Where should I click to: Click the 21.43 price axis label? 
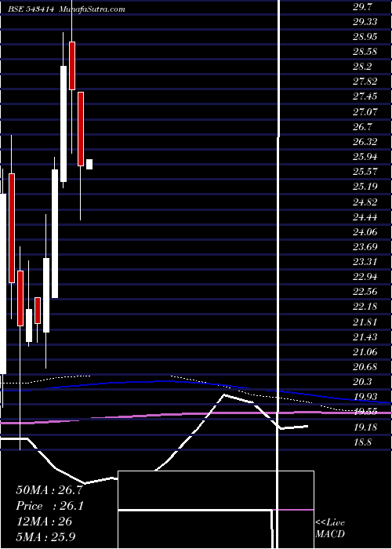point(365,336)
